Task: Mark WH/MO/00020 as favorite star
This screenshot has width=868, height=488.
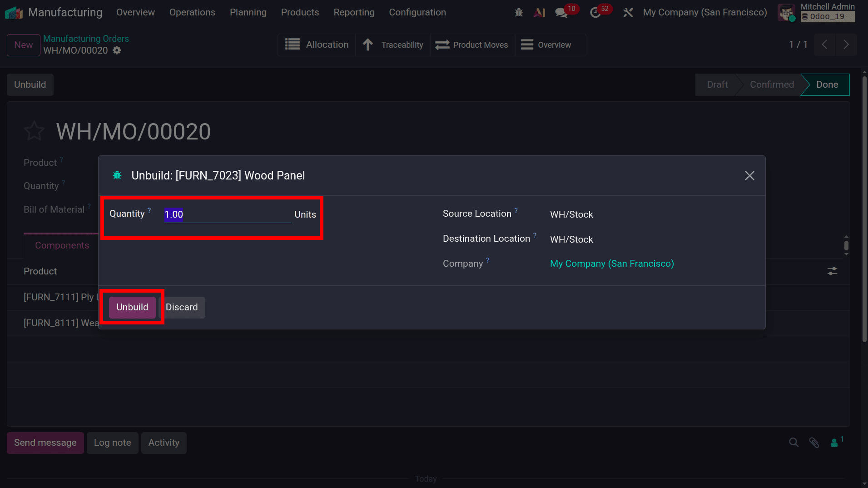Action: pyautogui.click(x=34, y=131)
